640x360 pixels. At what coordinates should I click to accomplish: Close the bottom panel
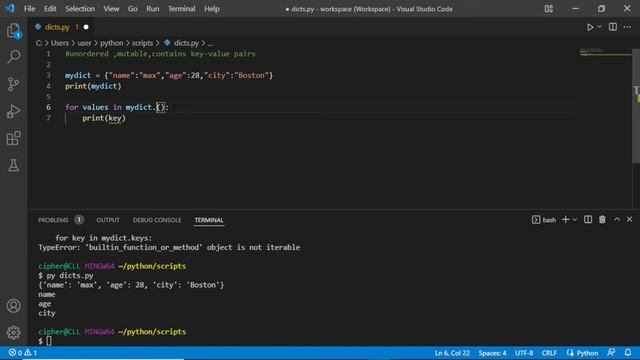[629, 220]
